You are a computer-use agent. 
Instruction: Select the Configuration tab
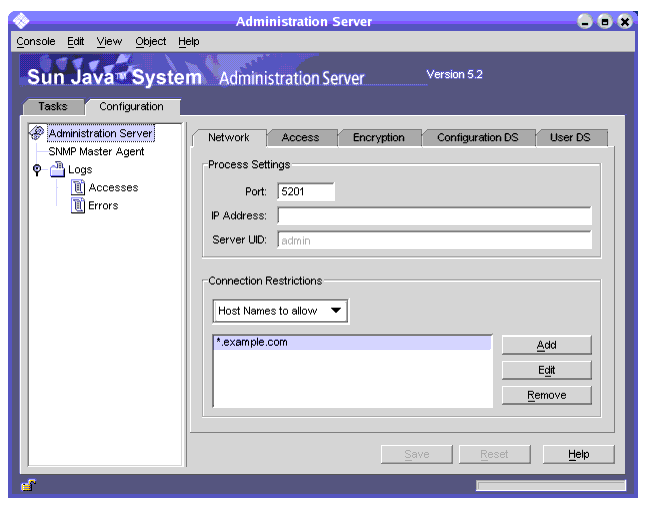[132, 106]
